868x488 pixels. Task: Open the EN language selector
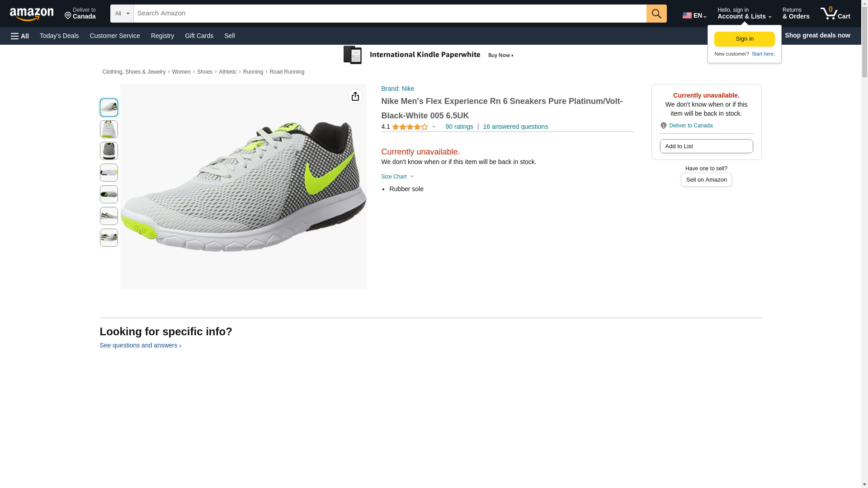(x=694, y=15)
